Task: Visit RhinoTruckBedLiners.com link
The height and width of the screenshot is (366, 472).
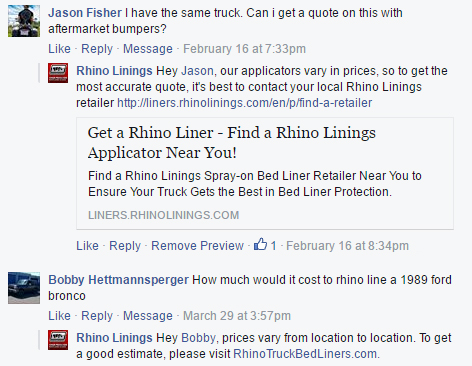Action: 305,354
